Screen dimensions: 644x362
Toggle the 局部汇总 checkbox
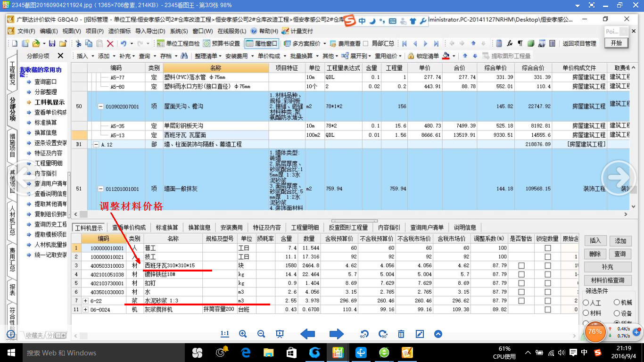[x=365, y=43]
